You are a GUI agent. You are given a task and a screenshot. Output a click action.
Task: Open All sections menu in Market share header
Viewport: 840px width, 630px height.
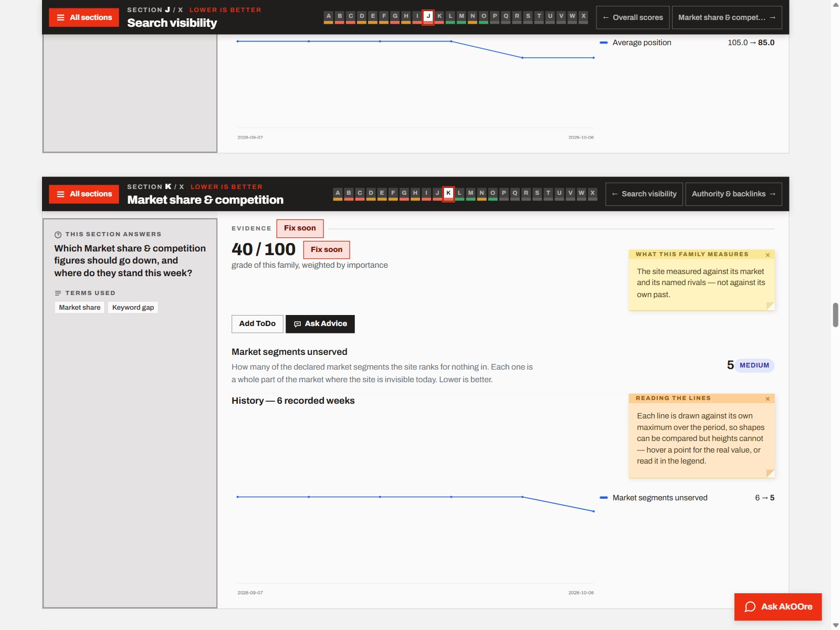tap(84, 194)
